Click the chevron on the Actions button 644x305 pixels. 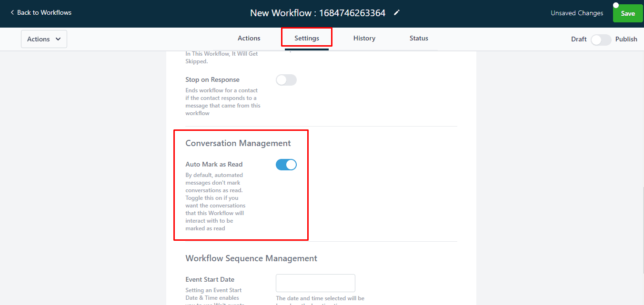58,39
